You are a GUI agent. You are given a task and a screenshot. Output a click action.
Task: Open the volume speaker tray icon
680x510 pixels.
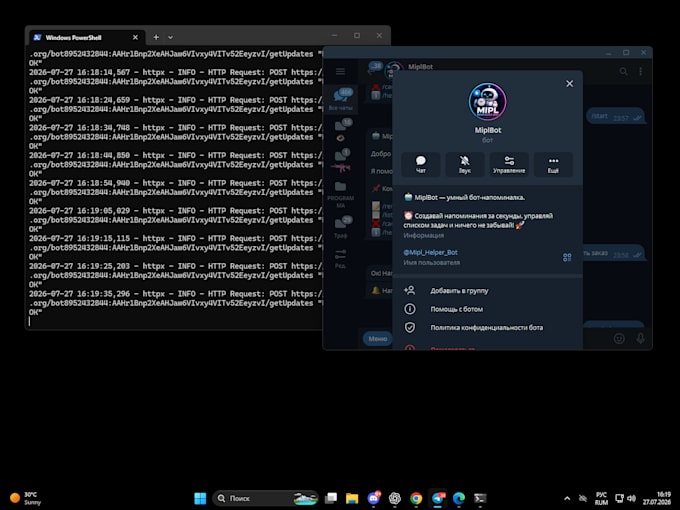click(x=631, y=498)
